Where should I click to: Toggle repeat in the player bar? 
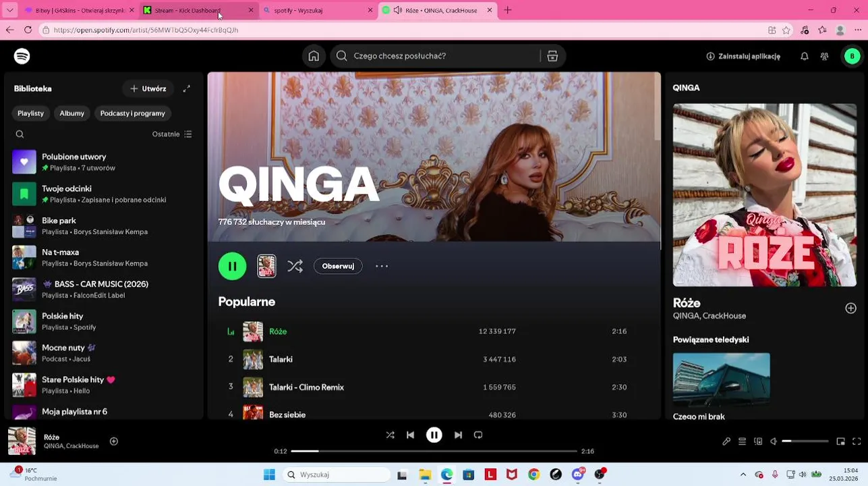[478, 435]
